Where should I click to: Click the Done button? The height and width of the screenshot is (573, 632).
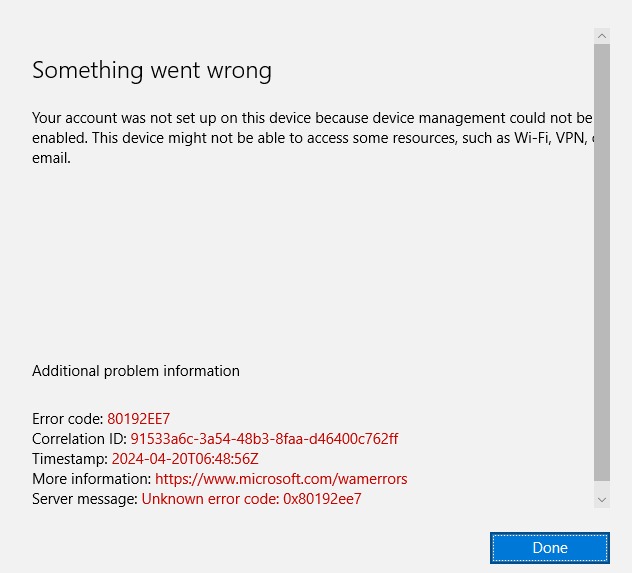tap(550, 548)
